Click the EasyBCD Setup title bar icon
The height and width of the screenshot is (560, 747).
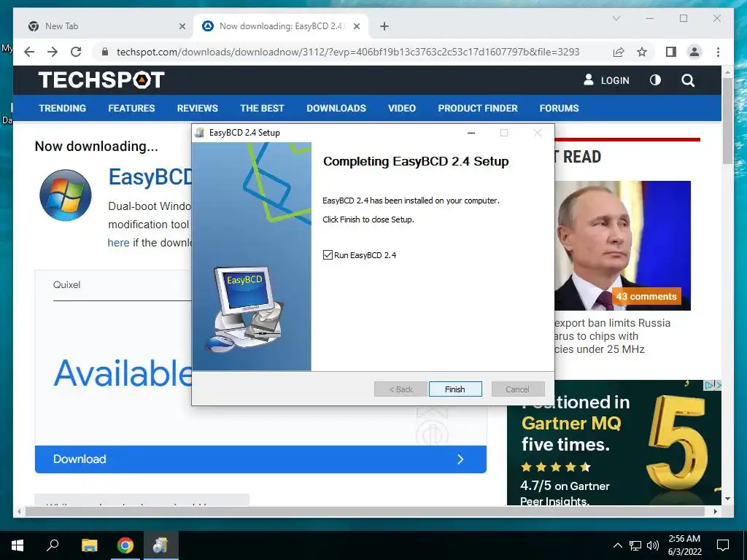click(201, 133)
